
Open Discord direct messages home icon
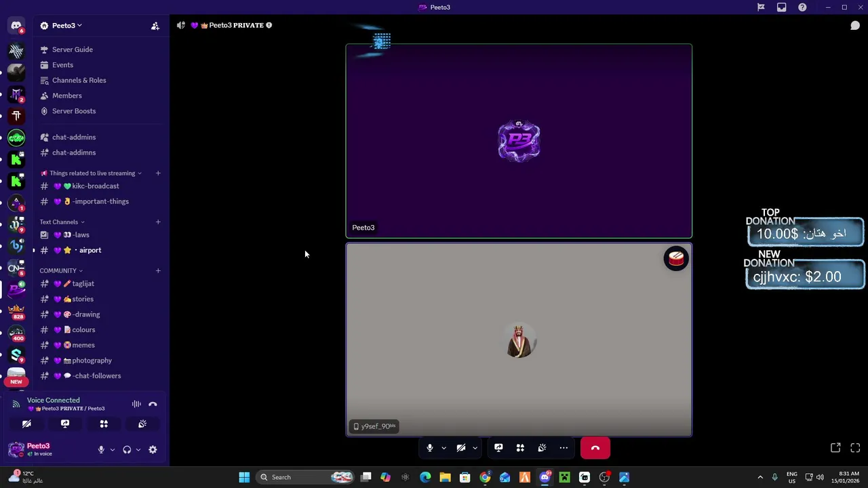pos(16,26)
